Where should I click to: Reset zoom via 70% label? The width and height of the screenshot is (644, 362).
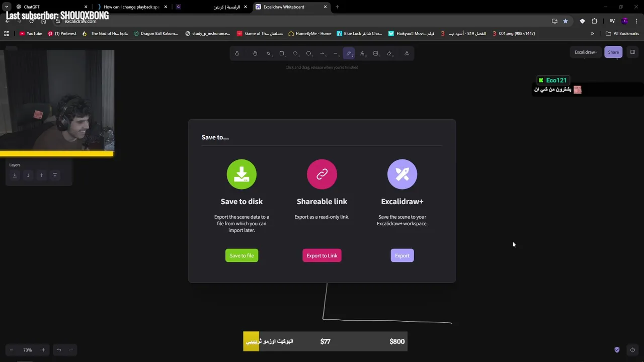(x=28, y=350)
